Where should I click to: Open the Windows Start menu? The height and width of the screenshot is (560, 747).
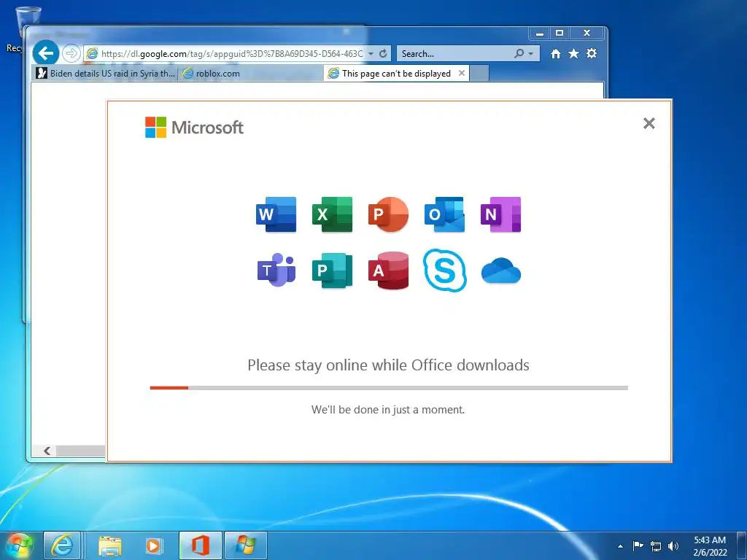pyautogui.click(x=20, y=545)
